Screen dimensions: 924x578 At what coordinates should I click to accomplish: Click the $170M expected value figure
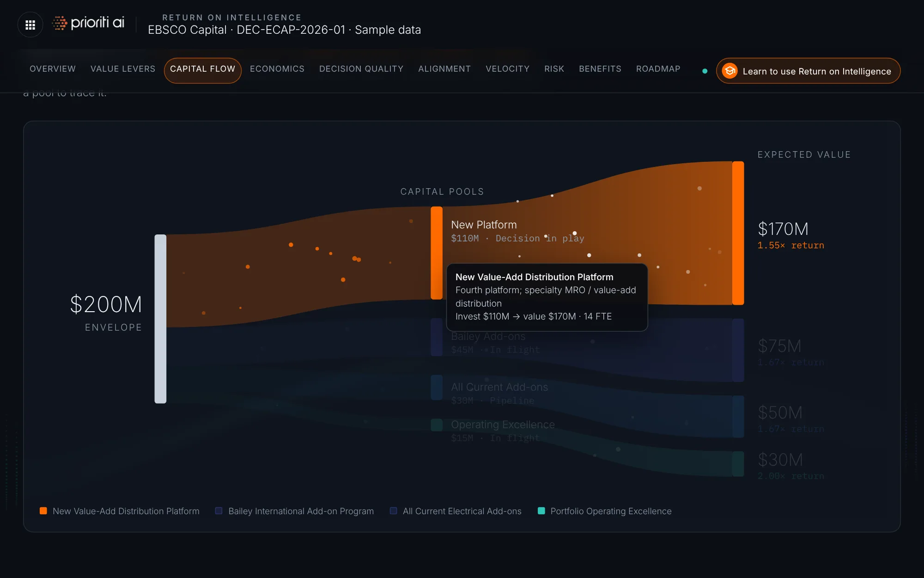click(783, 229)
